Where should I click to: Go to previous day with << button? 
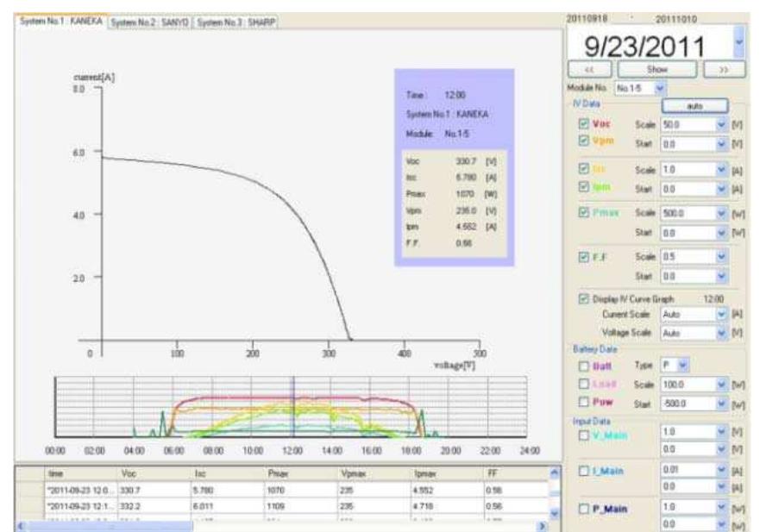point(589,69)
